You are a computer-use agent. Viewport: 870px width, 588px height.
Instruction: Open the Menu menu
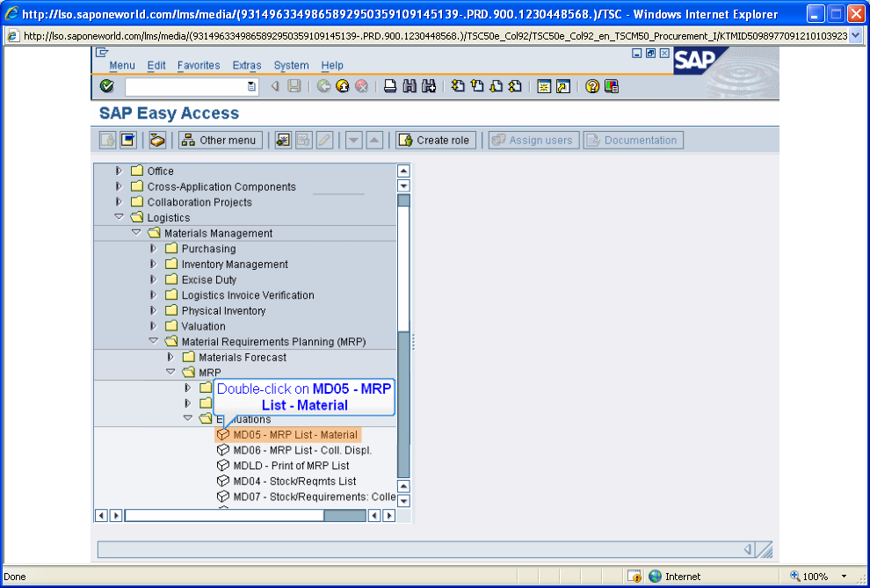122,65
